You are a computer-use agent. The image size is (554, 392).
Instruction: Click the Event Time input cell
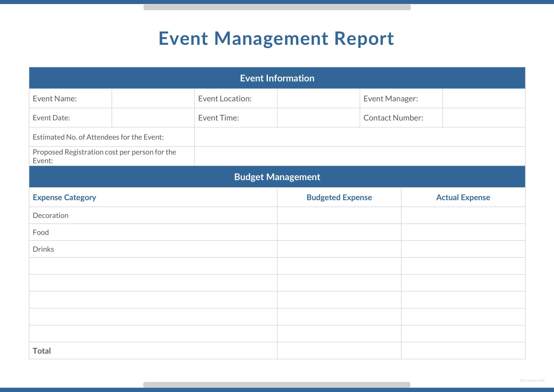pyautogui.click(x=318, y=118)
